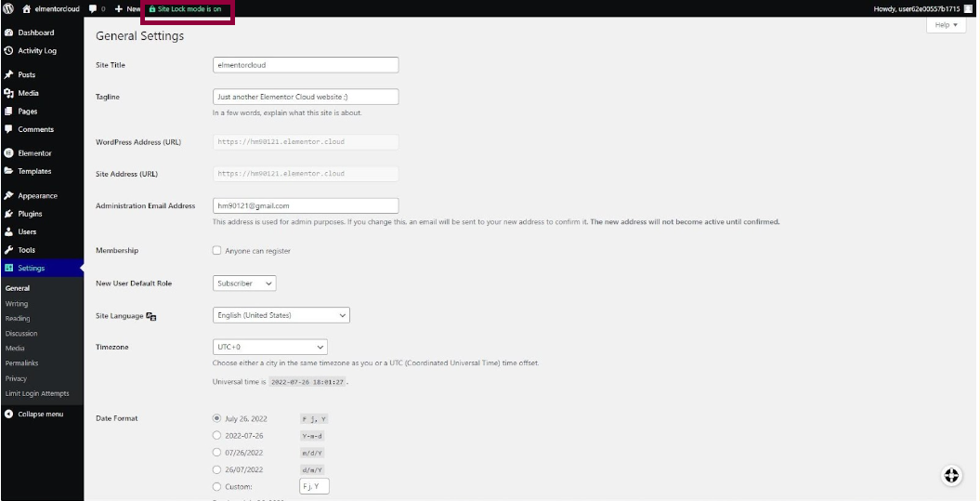Open the New User Default Role dropdown

[x=244, y=283]
